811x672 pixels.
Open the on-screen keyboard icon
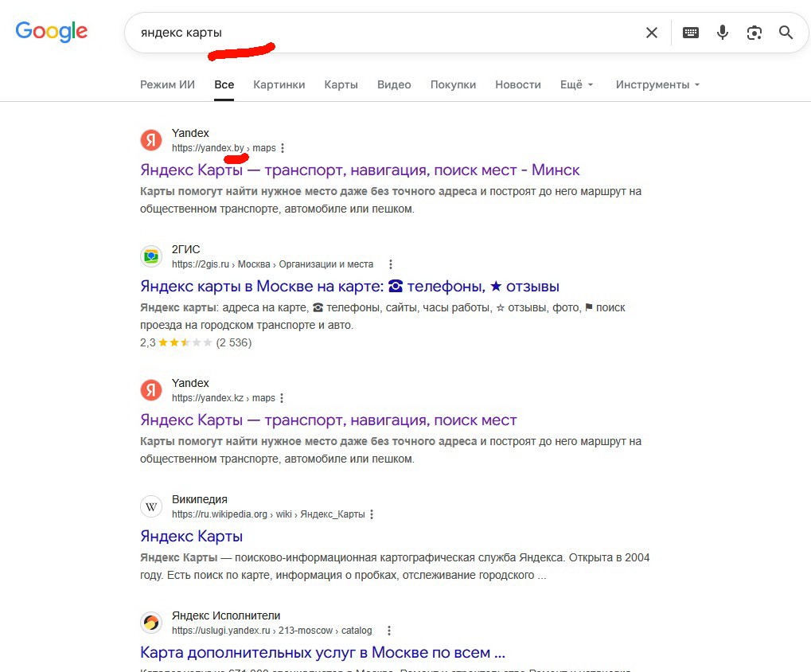pyautogui.click(x=691, y=33)
